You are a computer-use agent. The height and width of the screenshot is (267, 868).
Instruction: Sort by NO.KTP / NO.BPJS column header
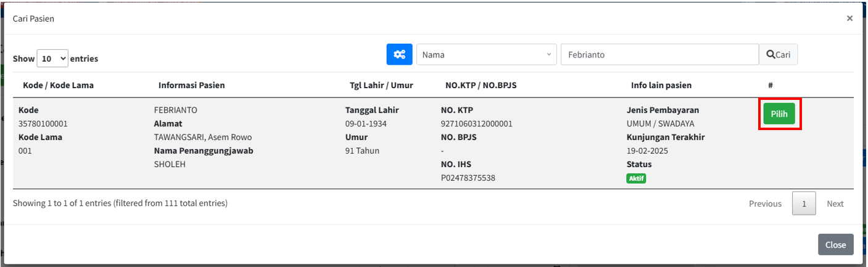tap(481, 85)
